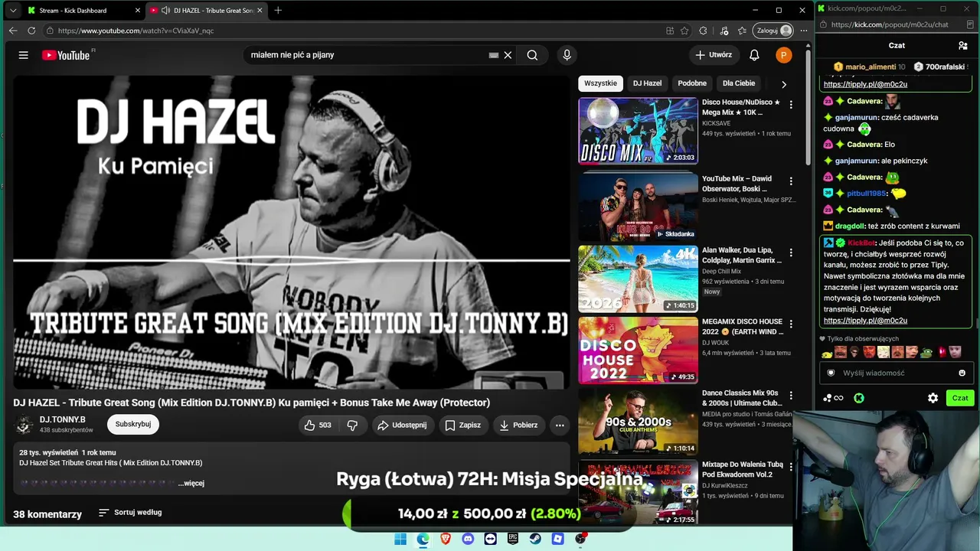980x551 pixels.
Task: Open YouTube notifications bell
Action: coord(754,55)
